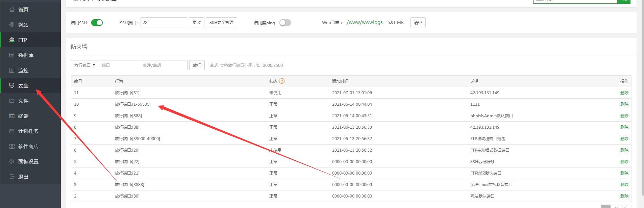Open the FTP menu item
The image size is (644, 208).
23,40
